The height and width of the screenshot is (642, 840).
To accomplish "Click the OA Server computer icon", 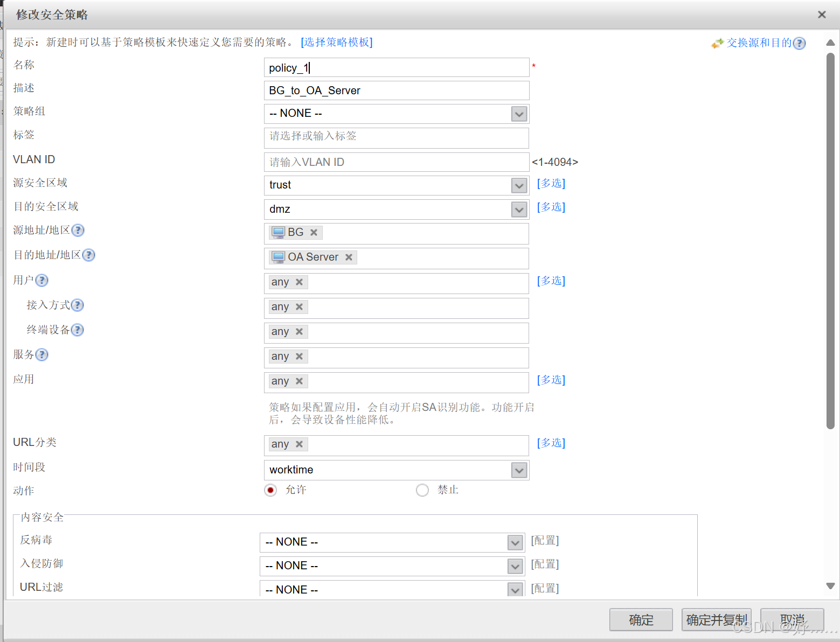I will (278, 257).
